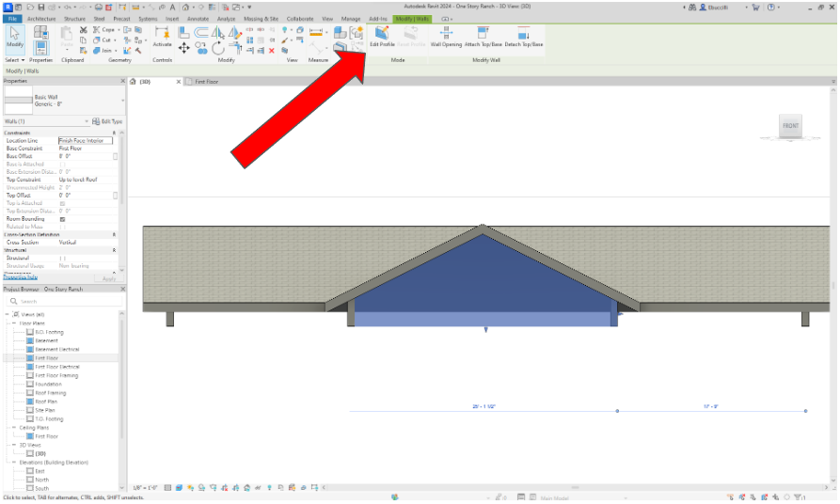Click the FRONT face of the ViewCube
This screenshot has width=840, height=504.
tap(790, 126)
